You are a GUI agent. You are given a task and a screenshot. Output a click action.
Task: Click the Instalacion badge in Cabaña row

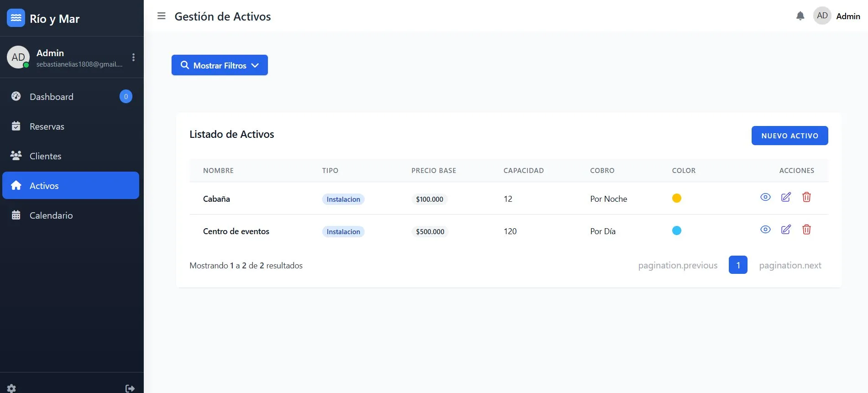pyautogui.click(x=343, y=199)
